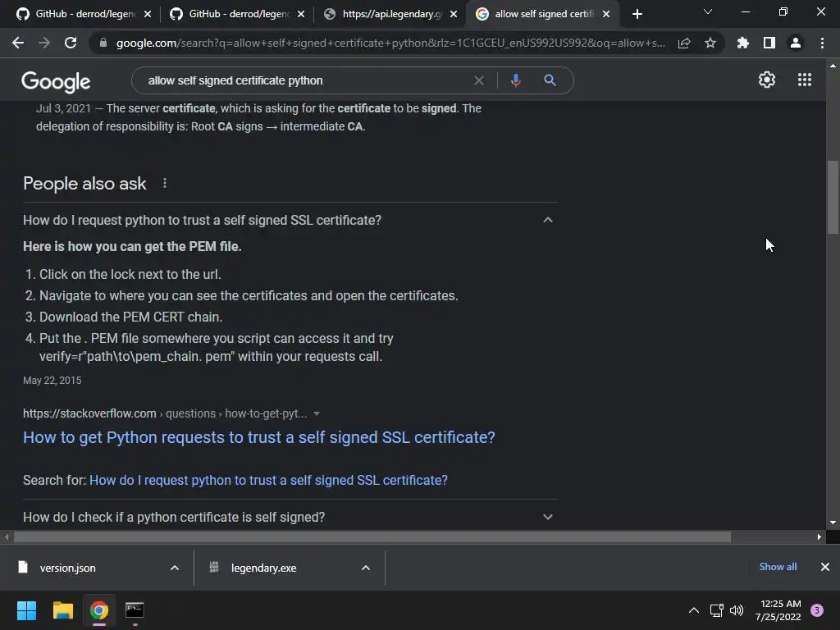Screen dimensions: 840x630
Task: Open version.json download options chevron
Action: [x=175, y=568]
